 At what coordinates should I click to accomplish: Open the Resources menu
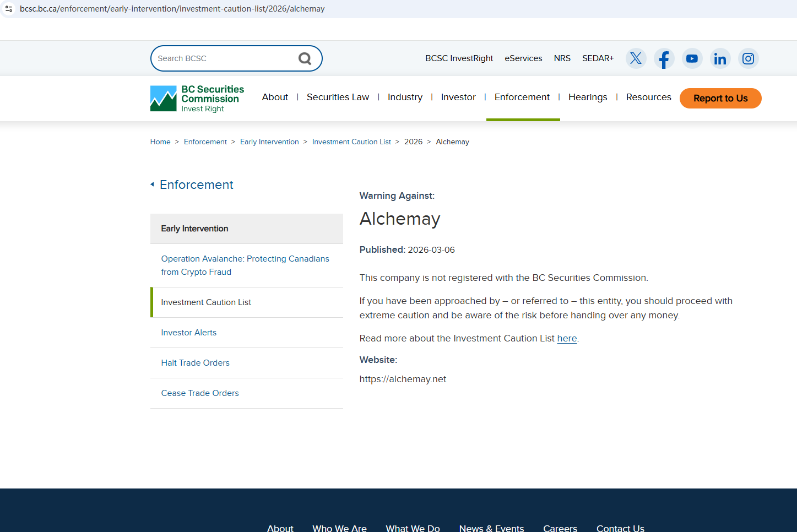coord(649,97)
